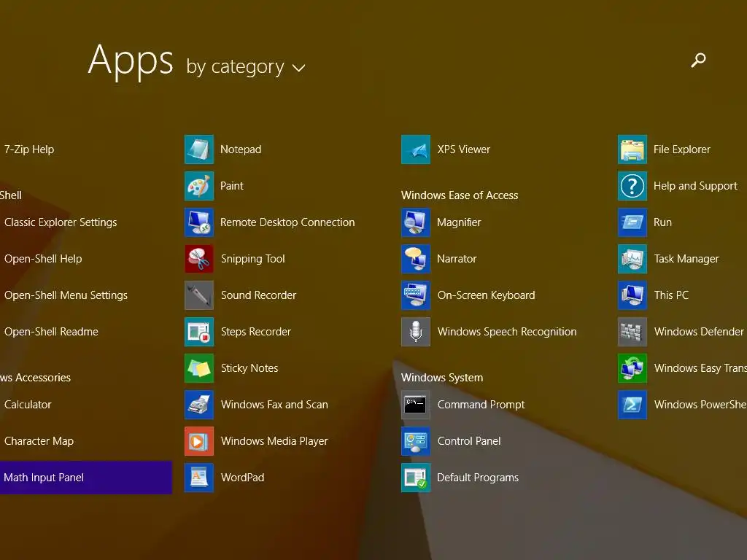Open the Task Manager icon
747x560 pixels.
pyautogui.click(x=632, y=259)
